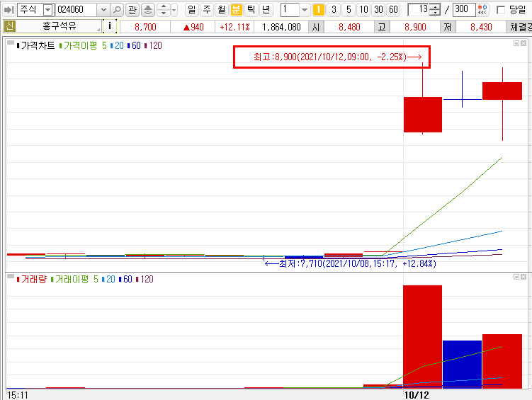Maximize the volume chart pane

[516, 277]
